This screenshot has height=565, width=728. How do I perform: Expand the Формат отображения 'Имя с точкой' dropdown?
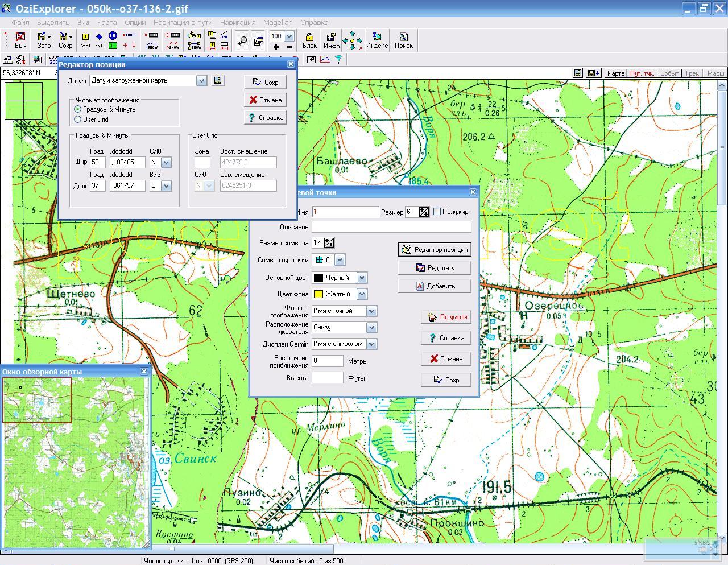click(371, 311)
